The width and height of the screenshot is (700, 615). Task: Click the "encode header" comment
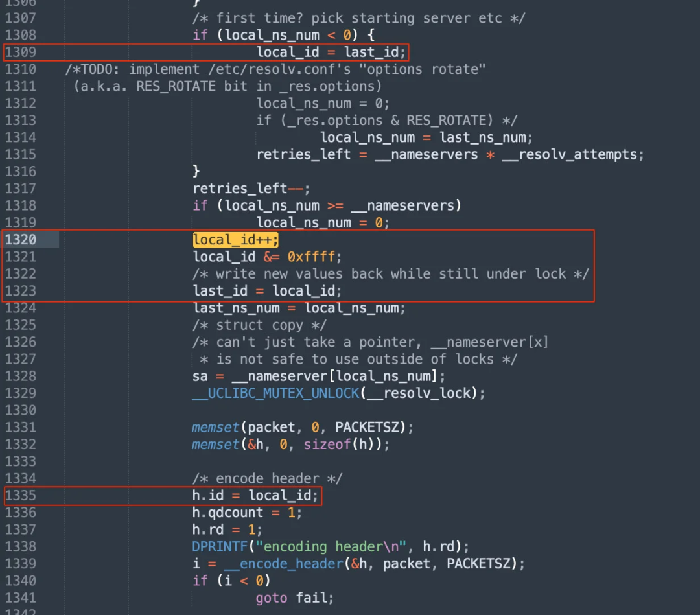tap(267, 479)
